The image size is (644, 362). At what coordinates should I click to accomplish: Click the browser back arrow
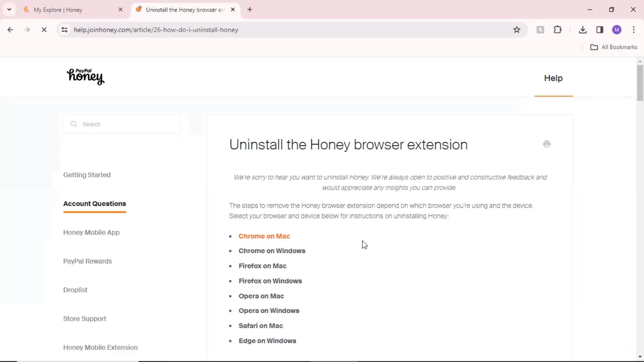tap(10, 30)
